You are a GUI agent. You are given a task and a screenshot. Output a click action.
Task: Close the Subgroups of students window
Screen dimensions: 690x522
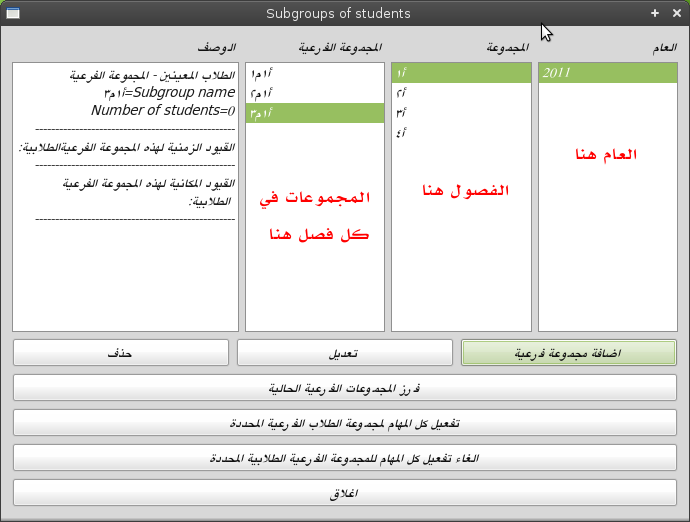[674, 13]
